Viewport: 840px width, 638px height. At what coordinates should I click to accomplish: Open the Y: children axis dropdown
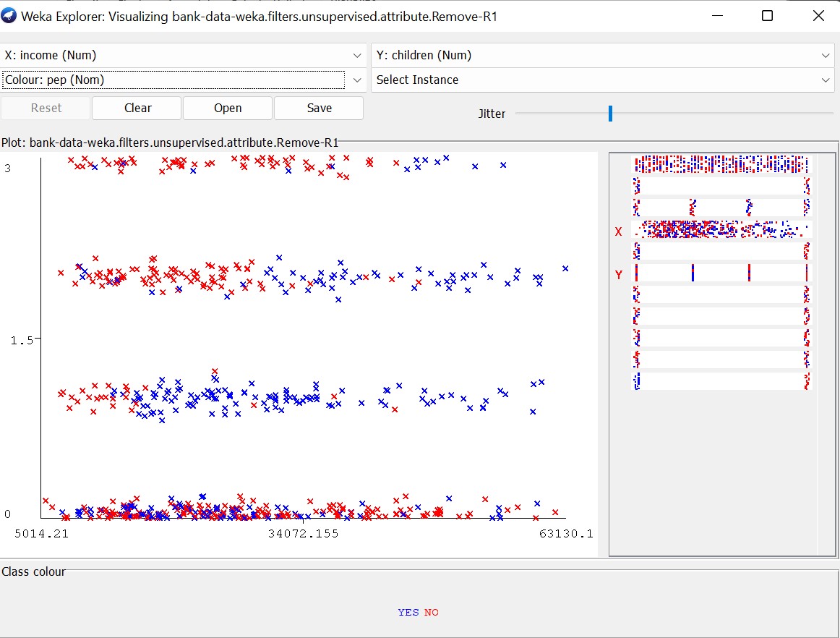pyautogui.click(x=604, y=55)
